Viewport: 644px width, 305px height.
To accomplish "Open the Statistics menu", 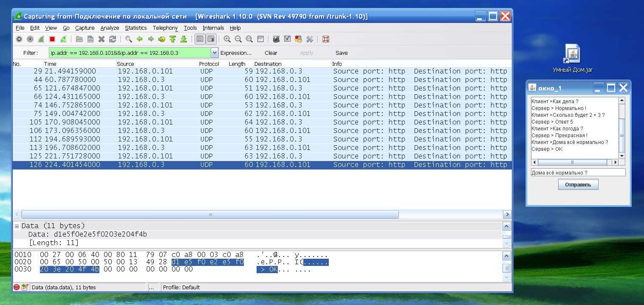I will pos(136,28).
